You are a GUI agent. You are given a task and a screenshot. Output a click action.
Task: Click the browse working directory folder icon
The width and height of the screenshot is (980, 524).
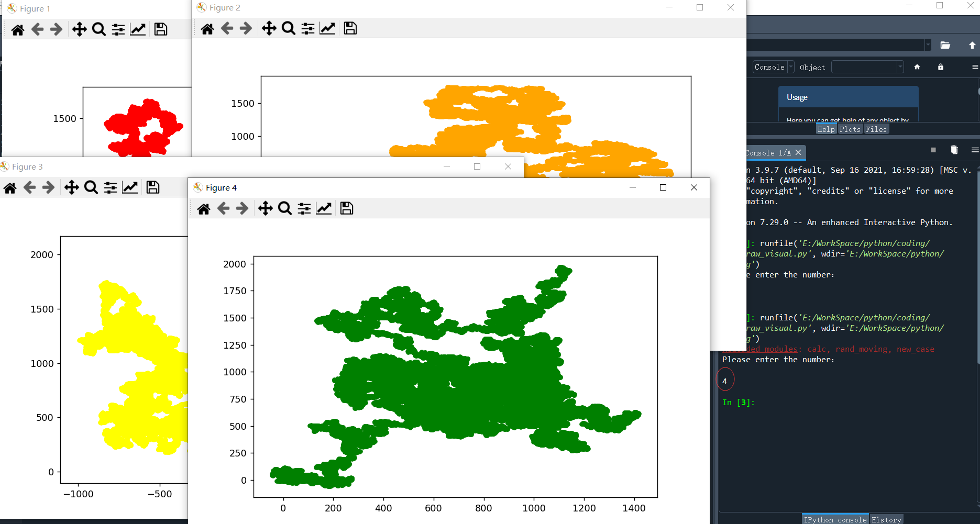pos(945,45)
